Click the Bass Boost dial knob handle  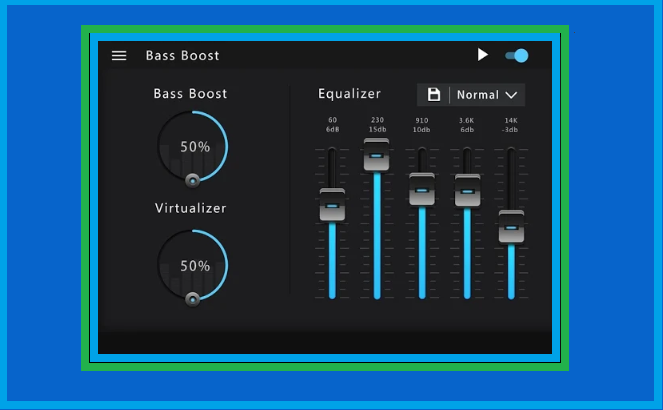(x=192, y=181)
